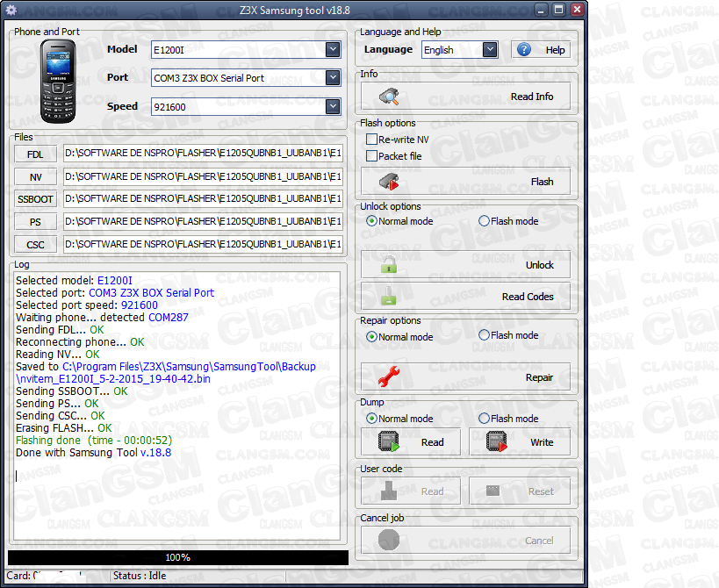Image resolution: width=719 pixels, height=588 pixels.
Task: Click the Cancel button label
Action: (x=539, y=541)
